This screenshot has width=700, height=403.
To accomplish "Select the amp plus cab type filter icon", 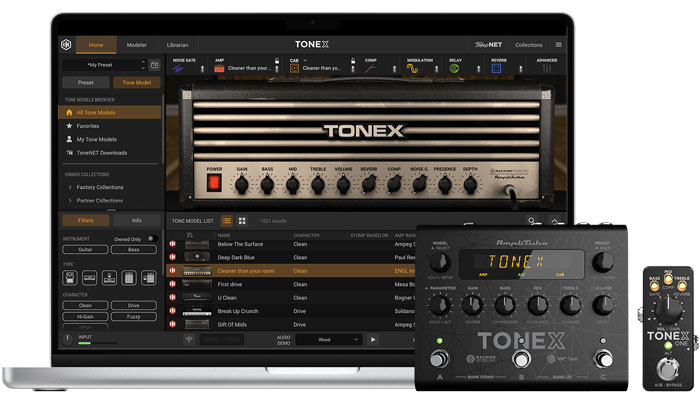I will click(x=129, y=278).
